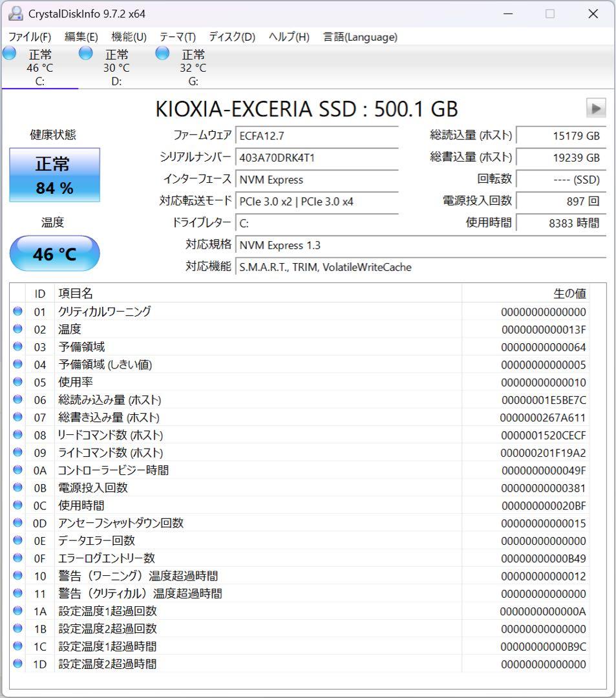Select the serial number field 403A70DRK4T1

coord(317,158)
